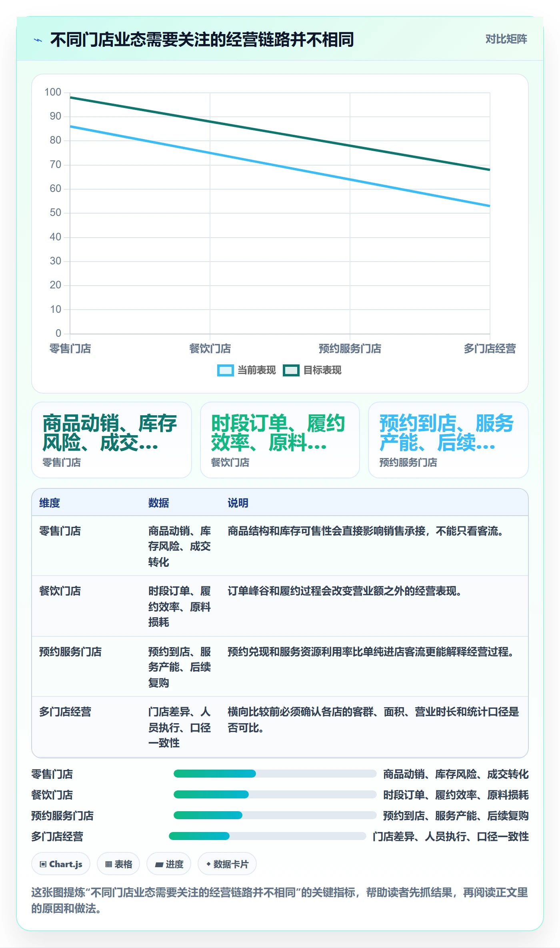
Task: Click the 零售门店 x-axis label
Action: pyautogui.click(x=70, y=348)
